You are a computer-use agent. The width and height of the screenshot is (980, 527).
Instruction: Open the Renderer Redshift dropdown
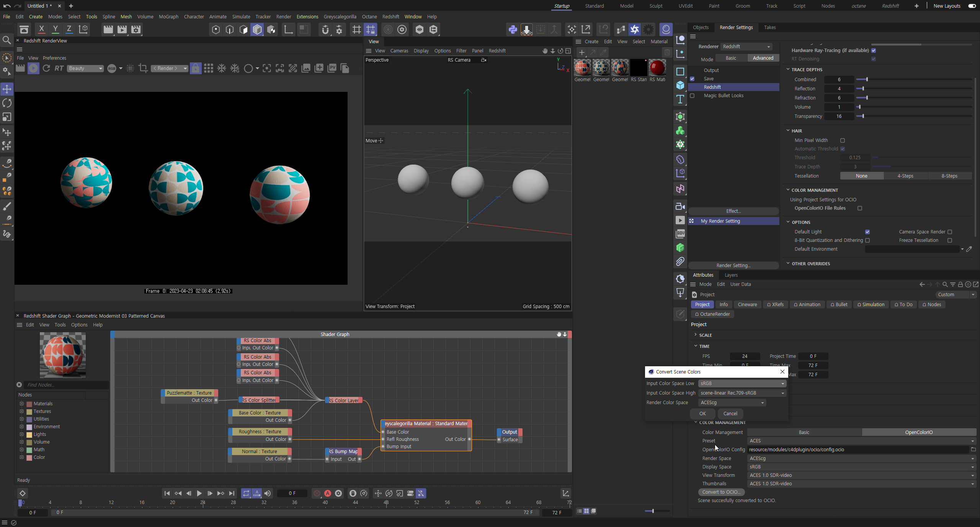pos(746,47)
